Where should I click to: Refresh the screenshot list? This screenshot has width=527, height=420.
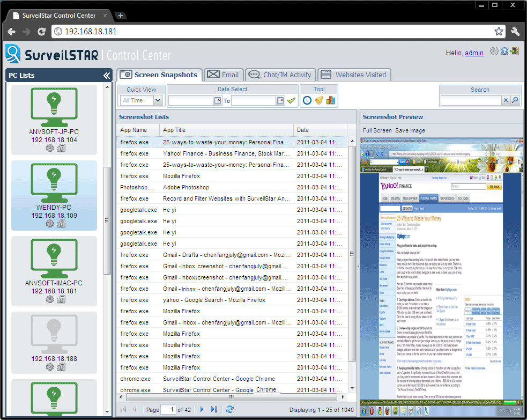point(230,409)
